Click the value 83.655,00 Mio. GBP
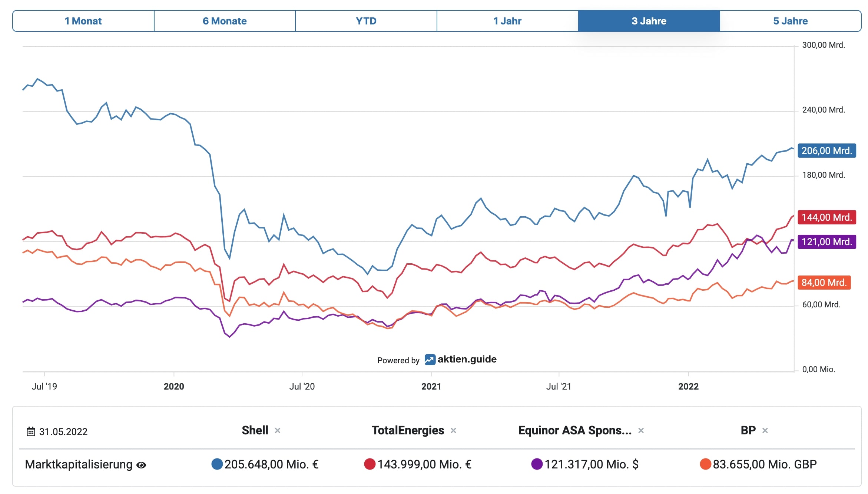The image size is (868, 494). click(x=765, y=464)
